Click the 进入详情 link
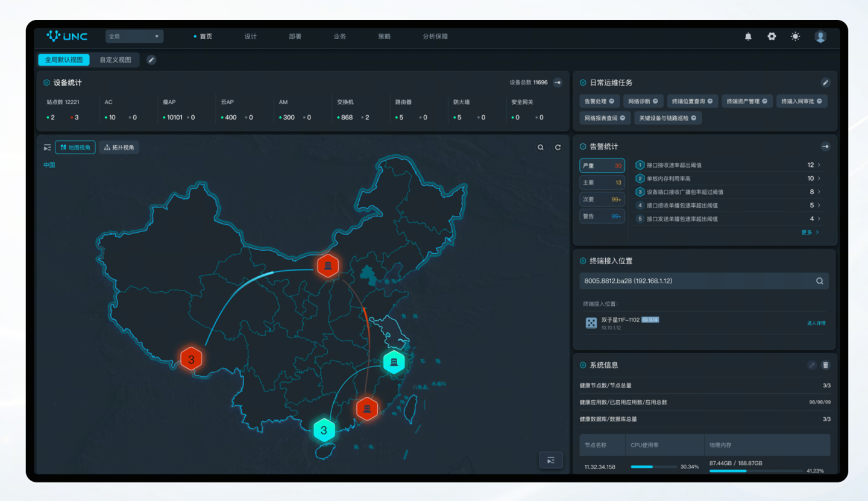This screenshot has width=868, height=501. [x=816, y=323]
